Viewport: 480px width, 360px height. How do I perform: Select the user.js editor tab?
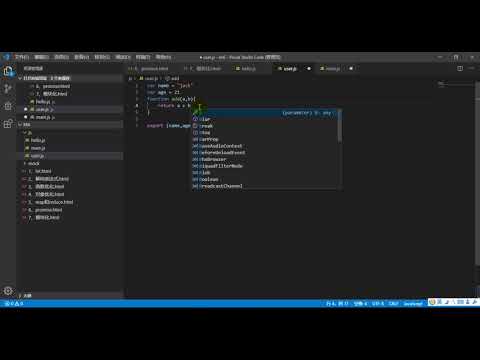coord(290,69)
